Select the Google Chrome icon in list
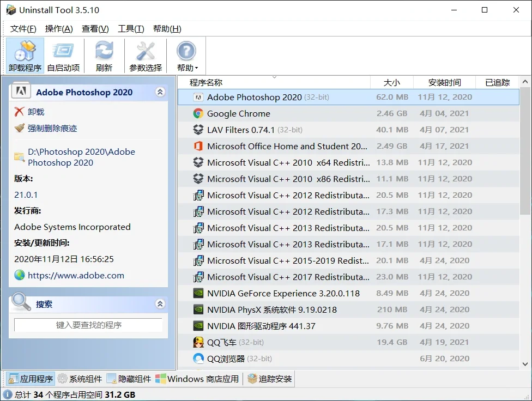532x401 pixels. coord(198,114)
